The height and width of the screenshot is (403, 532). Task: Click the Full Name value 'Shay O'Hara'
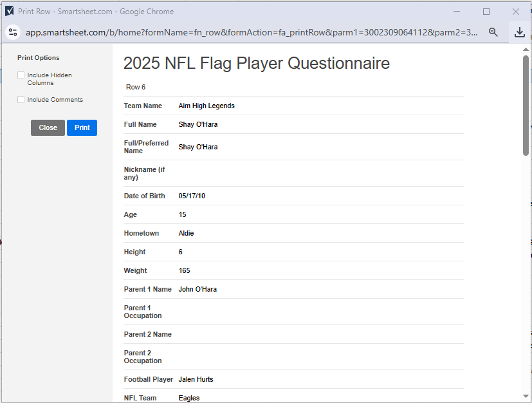coord(198,125)
